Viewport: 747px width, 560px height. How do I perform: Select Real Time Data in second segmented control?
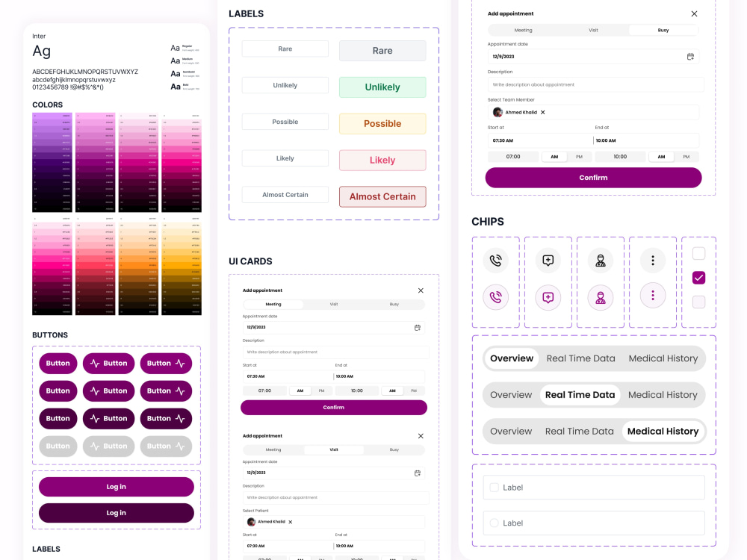click(580, 395)
